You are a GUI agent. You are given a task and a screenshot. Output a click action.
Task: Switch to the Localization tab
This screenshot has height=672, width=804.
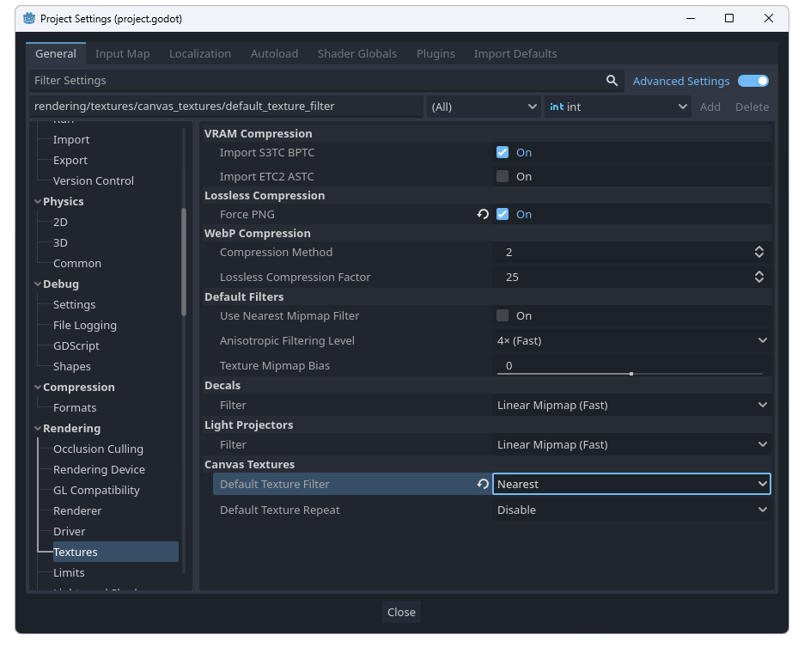tap(200, 53)
